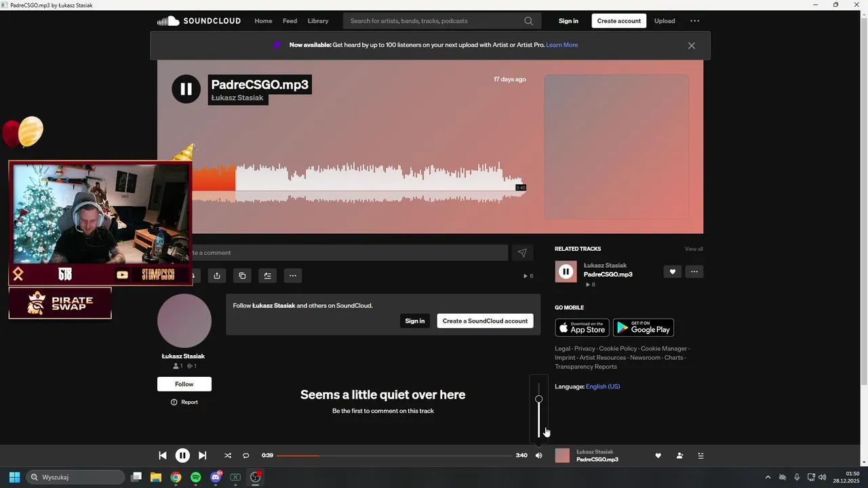Toggle repeat in the player bar
The image size is (868, 488).
246,455
